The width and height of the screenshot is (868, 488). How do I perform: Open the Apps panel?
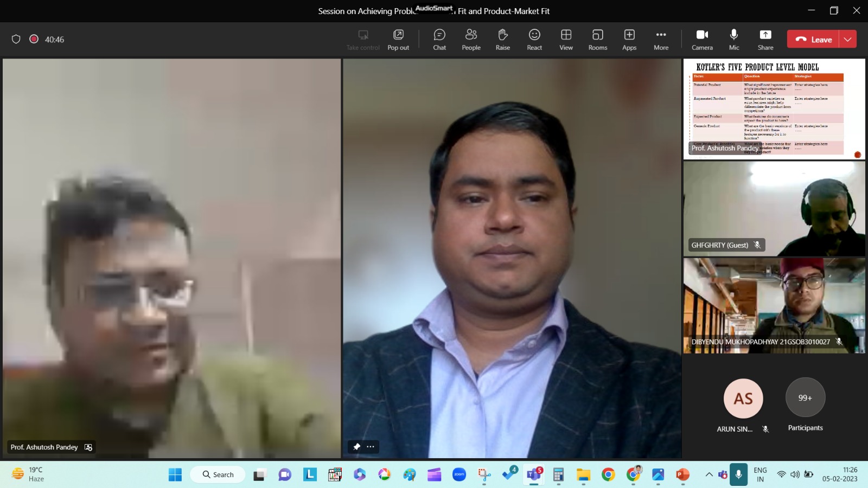[x=629, y=40]
